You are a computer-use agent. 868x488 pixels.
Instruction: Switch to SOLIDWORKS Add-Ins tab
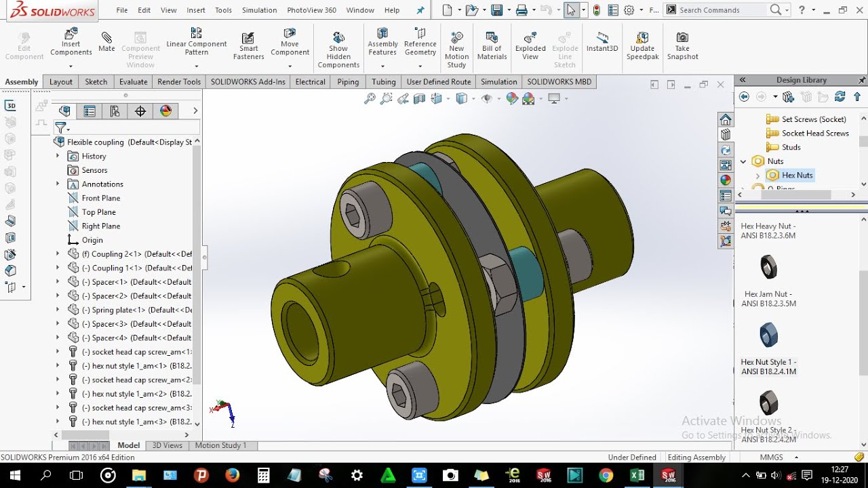click(248, 81)
